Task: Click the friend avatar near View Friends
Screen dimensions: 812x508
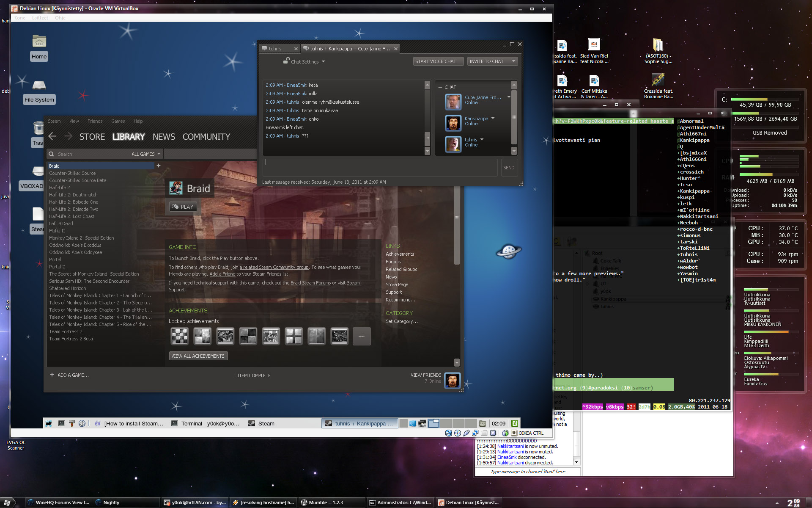Action: tap(453, 380)
